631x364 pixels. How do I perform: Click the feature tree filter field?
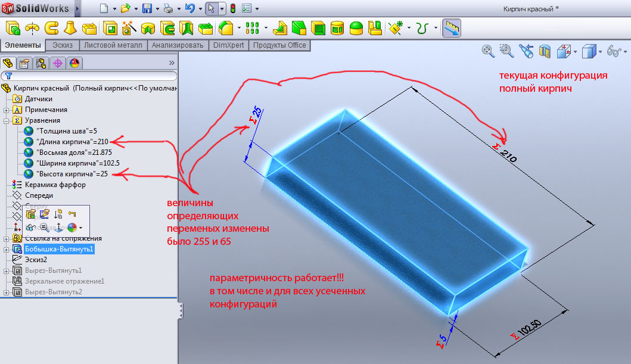click(x=89, y=76)
